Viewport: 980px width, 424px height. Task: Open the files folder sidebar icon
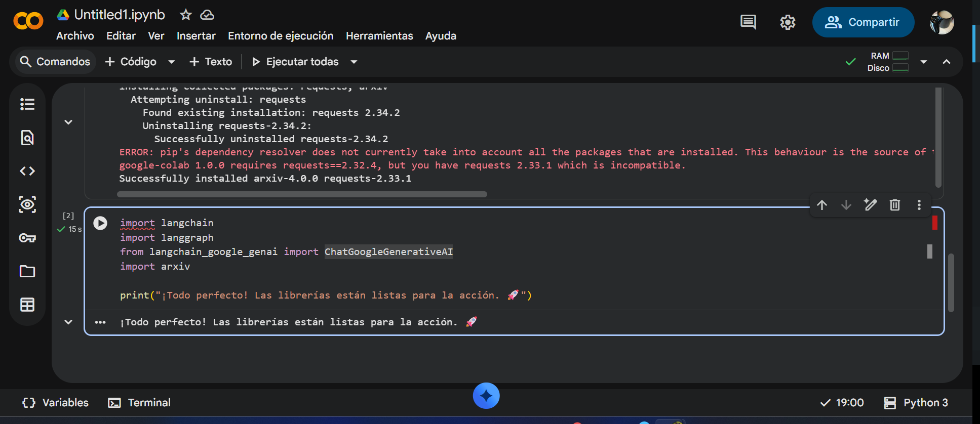point(27,271)
